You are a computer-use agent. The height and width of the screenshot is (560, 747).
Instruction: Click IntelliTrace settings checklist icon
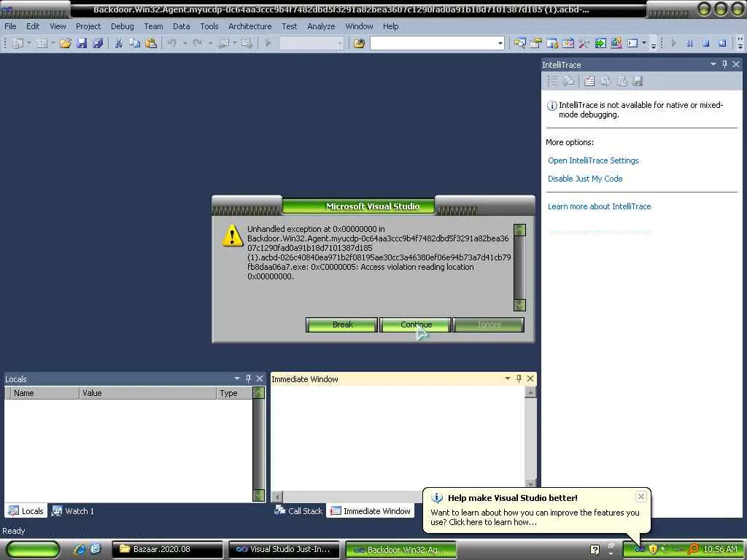click(x=589, y=82)
